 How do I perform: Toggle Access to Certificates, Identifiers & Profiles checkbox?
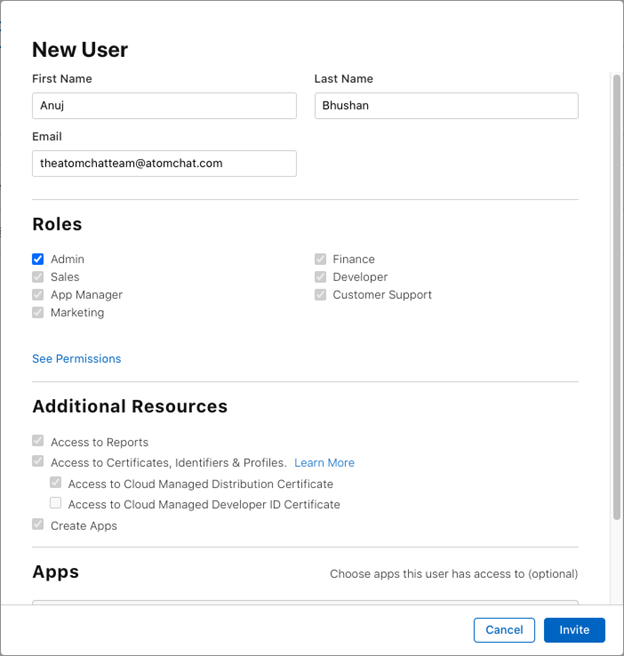point(38,461)
